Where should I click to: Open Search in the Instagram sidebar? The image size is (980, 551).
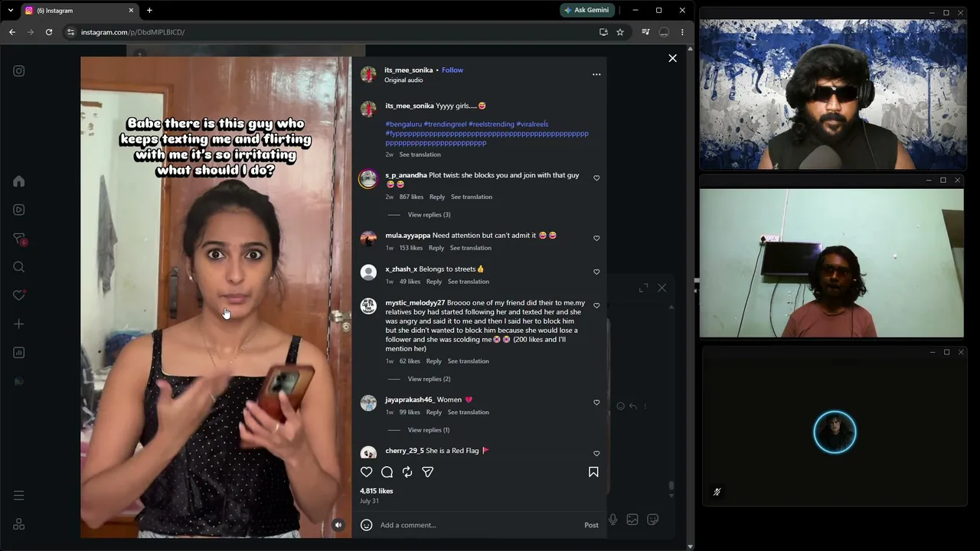[19, 267]
